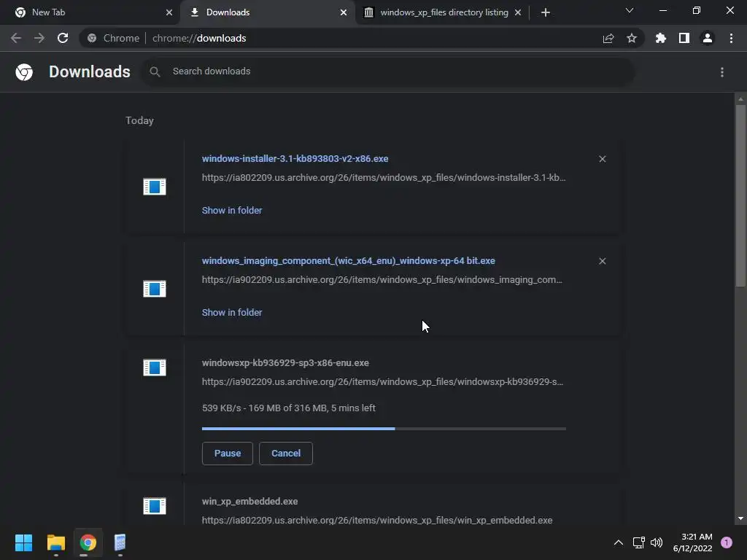
Task: Select the Downloads tab
Action: click(x=267, y=12)
